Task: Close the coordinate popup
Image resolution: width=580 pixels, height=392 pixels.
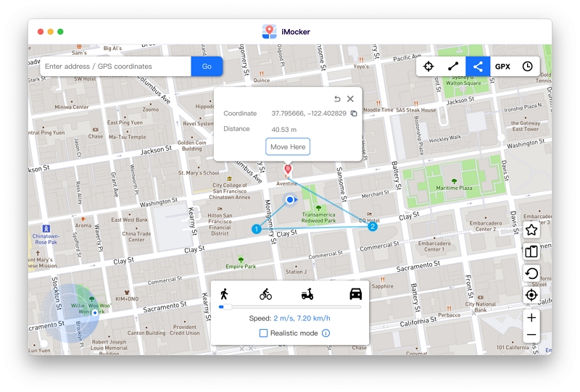Action: click(x=350, y=99)
